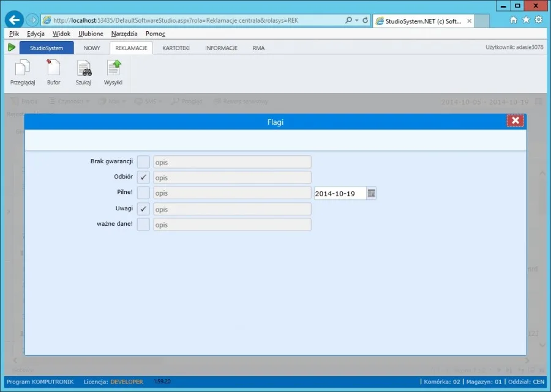Uncheck the Uwagi checkbox

(143, 209)
